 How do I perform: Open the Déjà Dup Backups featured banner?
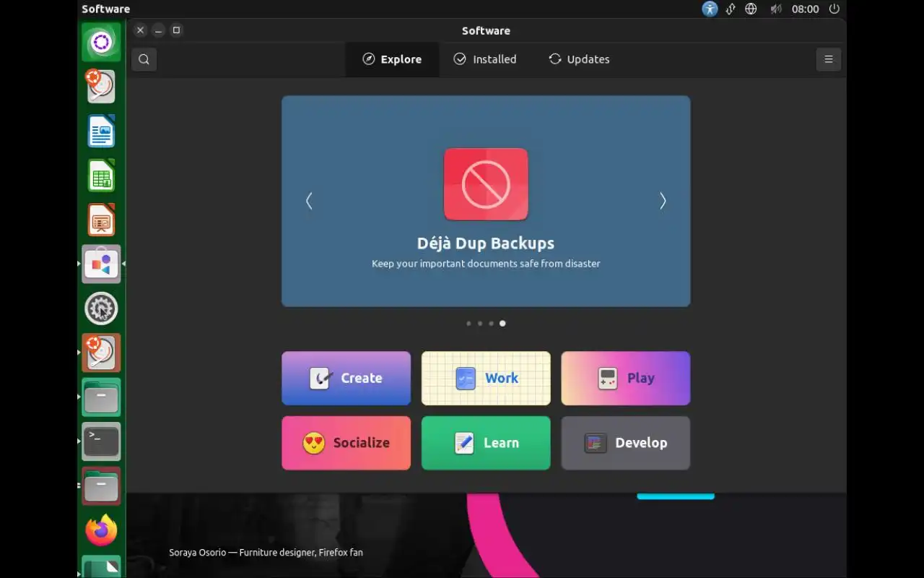click(486, 201)
